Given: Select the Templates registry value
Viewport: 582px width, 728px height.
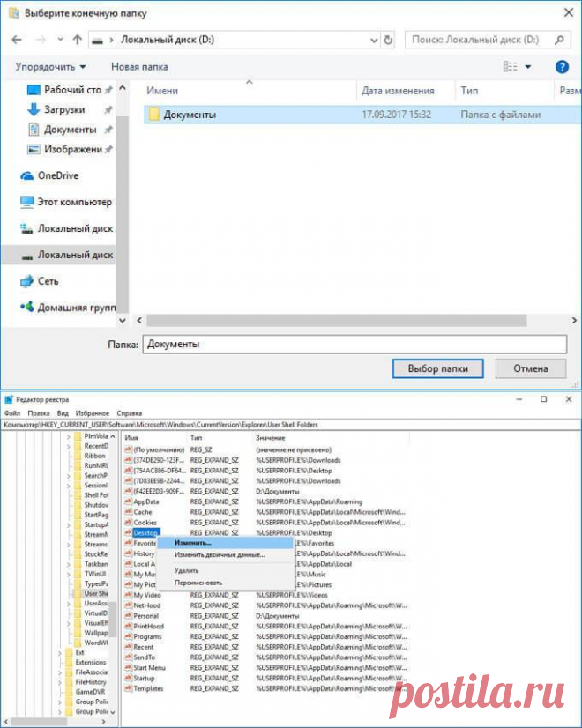Looking at the screenshot, I should (x=148, y=688).
